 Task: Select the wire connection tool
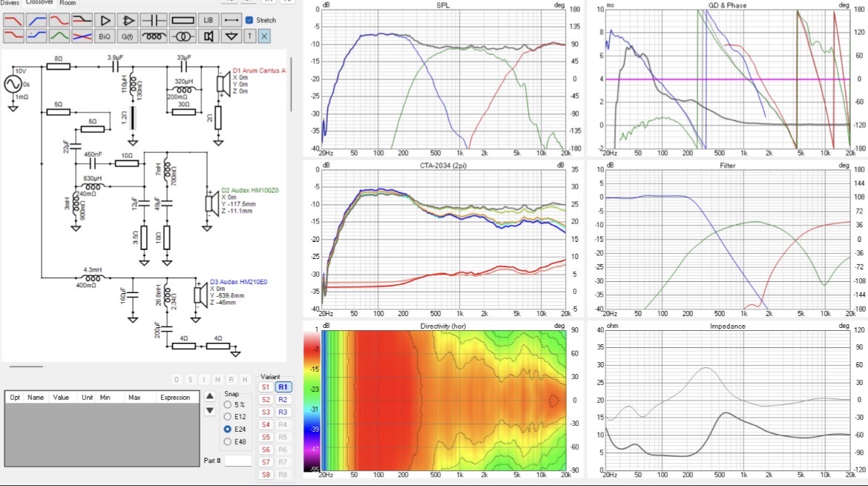click(x=231, y=21)
